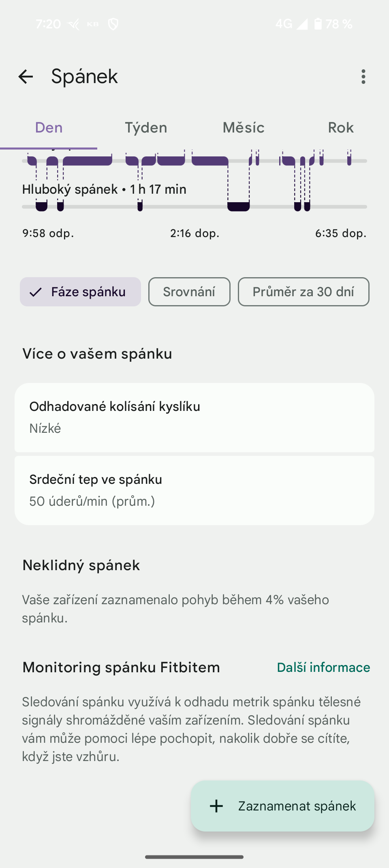Image resolution: width=389 pixels, height=868 pixels.
Task: Enable the Průměr za 30 dní chip
Action: (303, 292)
